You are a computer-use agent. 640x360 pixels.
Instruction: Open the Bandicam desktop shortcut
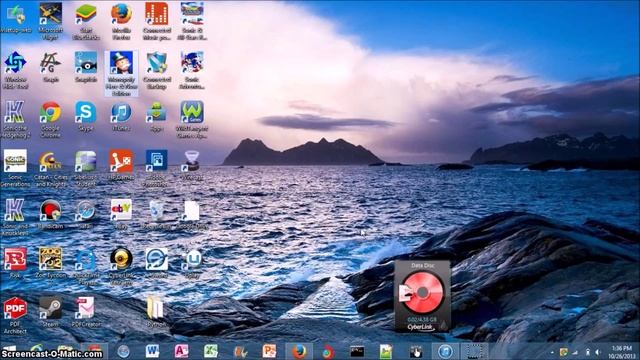click(51, 214)
